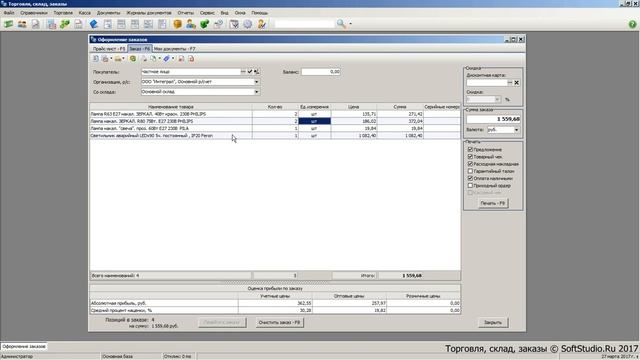
Task: Open the Скидка percent dropdown
Action: pos(497,99)
